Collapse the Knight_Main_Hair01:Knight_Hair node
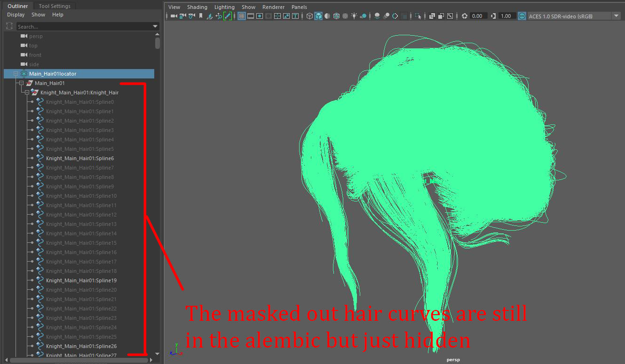 pos(27,93)
